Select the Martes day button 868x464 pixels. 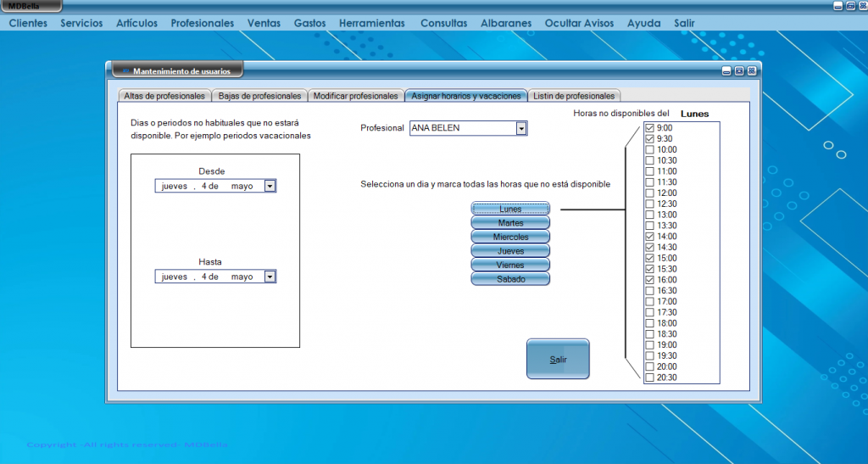tap(510, 222)
